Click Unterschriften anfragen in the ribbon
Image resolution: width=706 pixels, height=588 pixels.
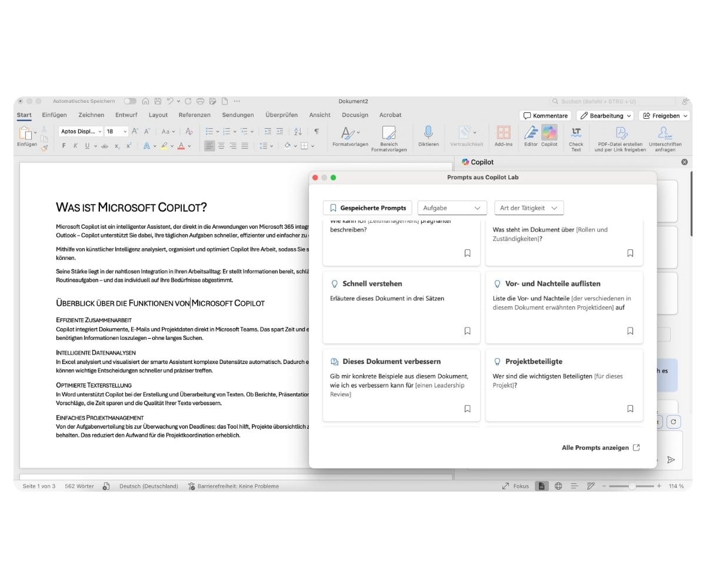(665, 139)
